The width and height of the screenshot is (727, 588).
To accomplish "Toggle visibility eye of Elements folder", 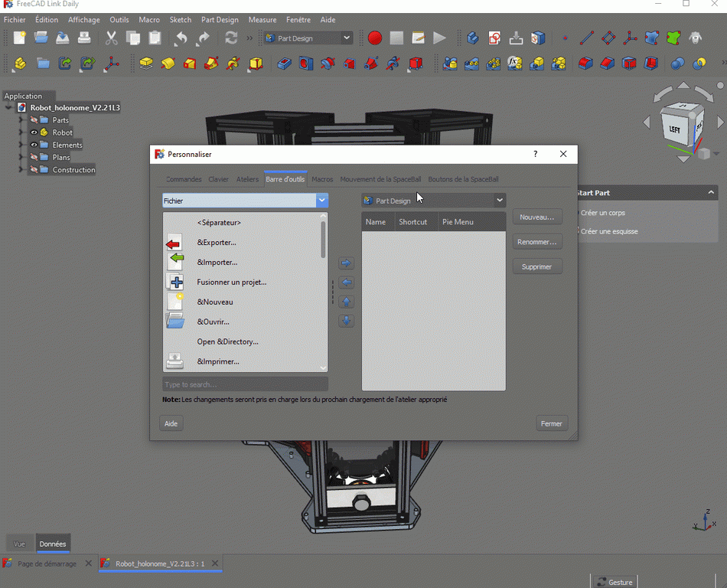I will click(x=34, y=145).
